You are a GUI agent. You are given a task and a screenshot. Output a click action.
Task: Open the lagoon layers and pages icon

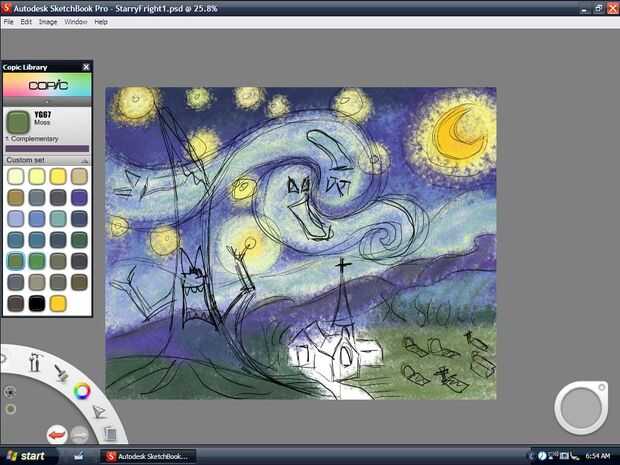(110, 434)
